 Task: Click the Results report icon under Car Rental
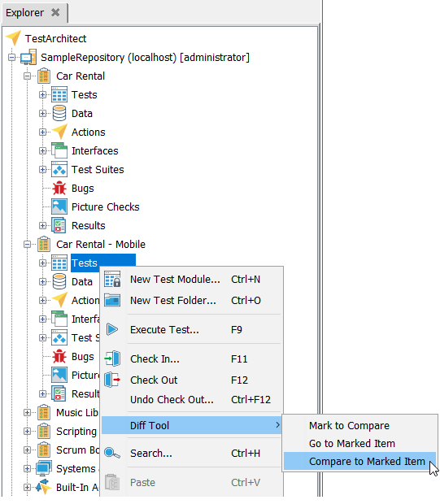click(59, 225)
